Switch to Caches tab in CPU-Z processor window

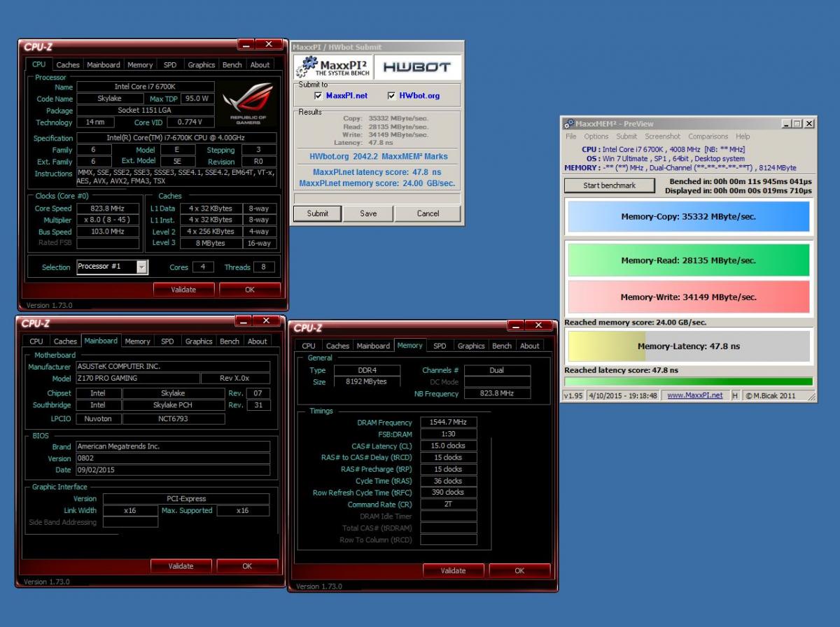click(68, 65)
